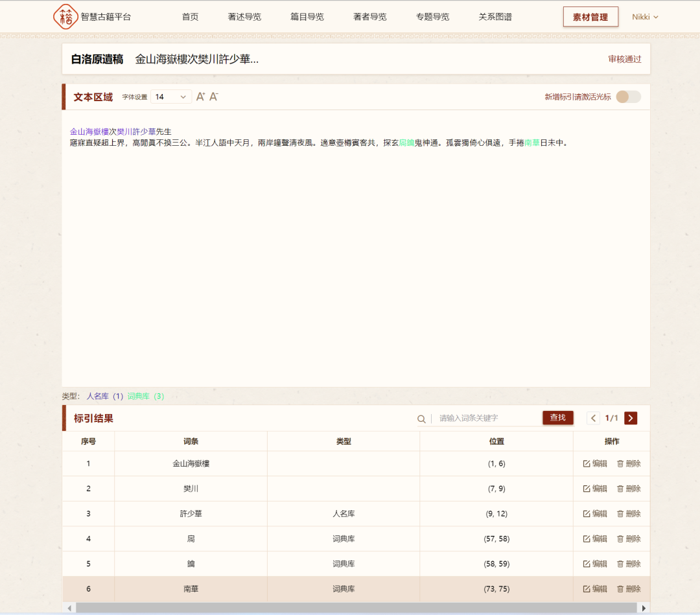Viewport: 700px width, 615px height.
Task: Expand the Nikki user menu
Action: tap(645, 17)
